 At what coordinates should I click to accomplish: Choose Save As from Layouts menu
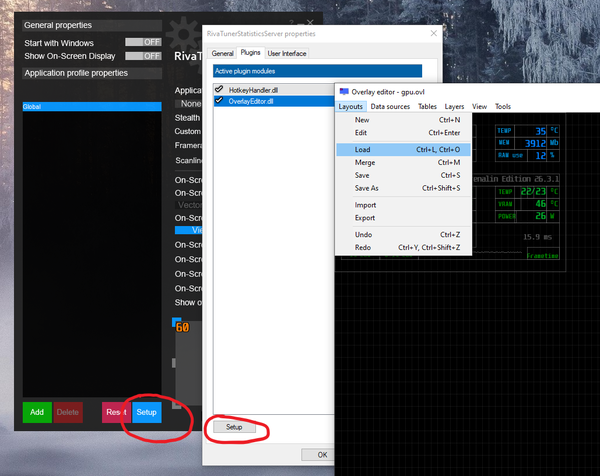(403, 188)
